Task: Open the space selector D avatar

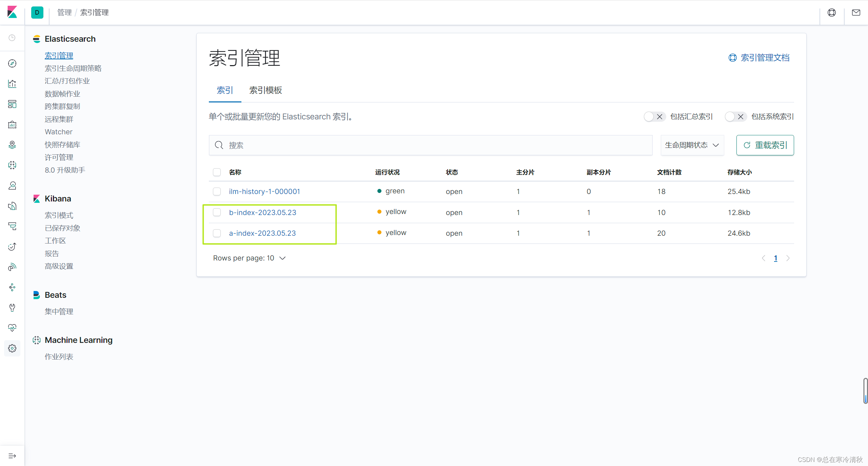Action: pyautogui.click(x=37, y=13)
